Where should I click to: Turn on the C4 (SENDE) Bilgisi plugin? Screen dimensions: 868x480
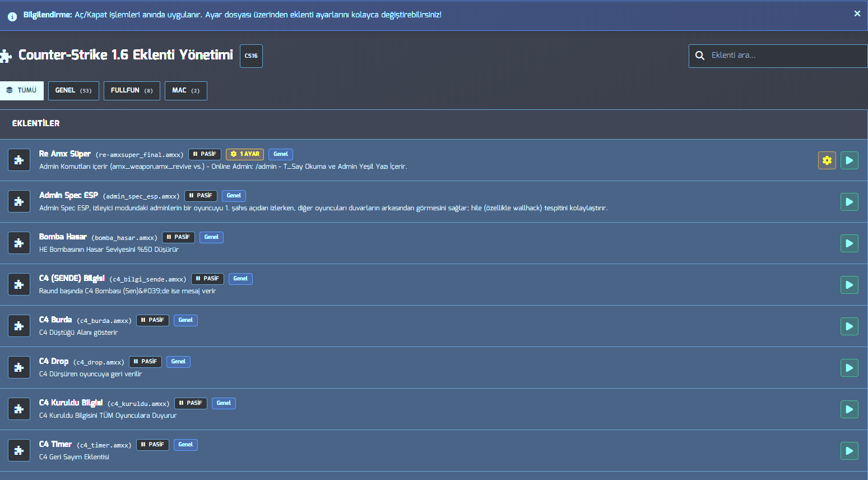pos(850,285)
